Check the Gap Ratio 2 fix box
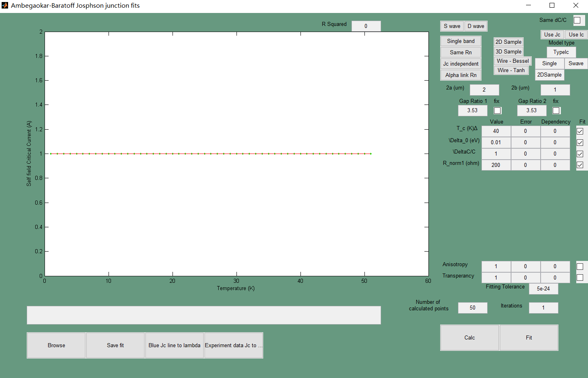Viewport: 588px width, 378px height. pyautogui.click(x=556, y=111)
